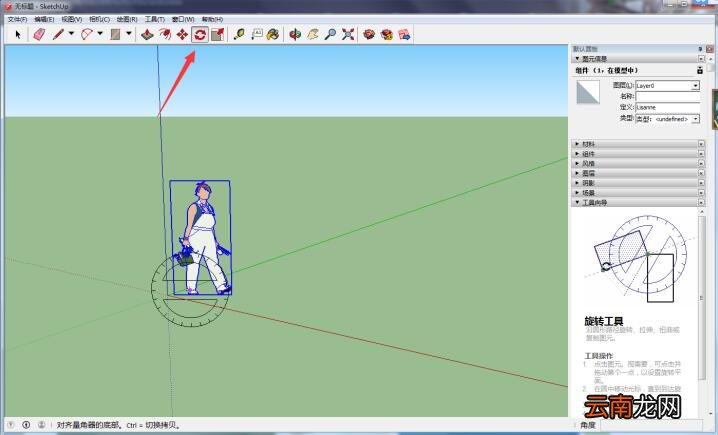718x435 pixels.
Task: Click the 角度 measurement box
Action: pos(651,425)
